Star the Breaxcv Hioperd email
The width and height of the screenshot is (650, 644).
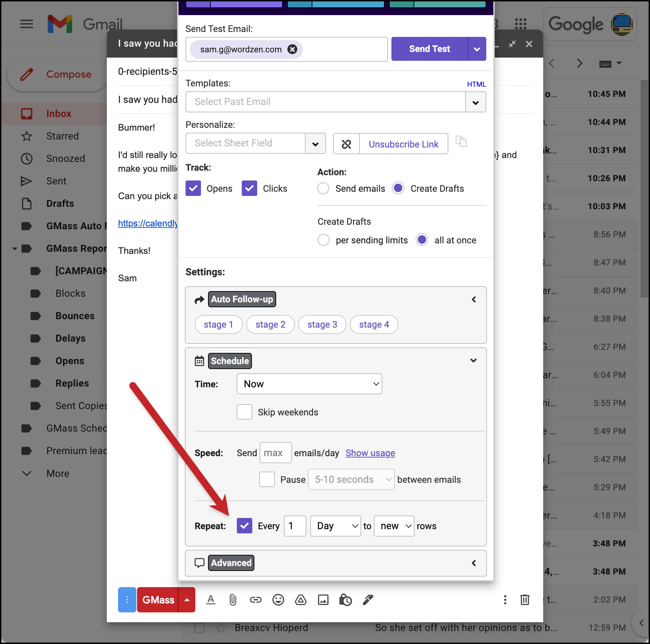221,627
